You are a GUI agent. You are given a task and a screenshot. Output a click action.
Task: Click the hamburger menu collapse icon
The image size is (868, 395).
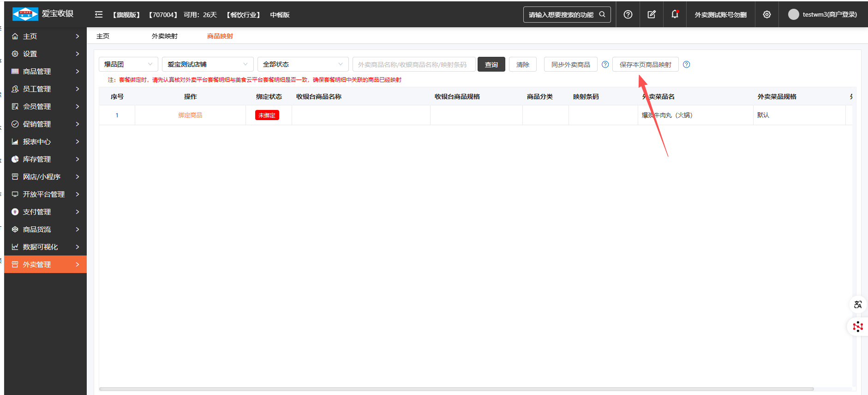pyautogui.click(x=98, y=14)
